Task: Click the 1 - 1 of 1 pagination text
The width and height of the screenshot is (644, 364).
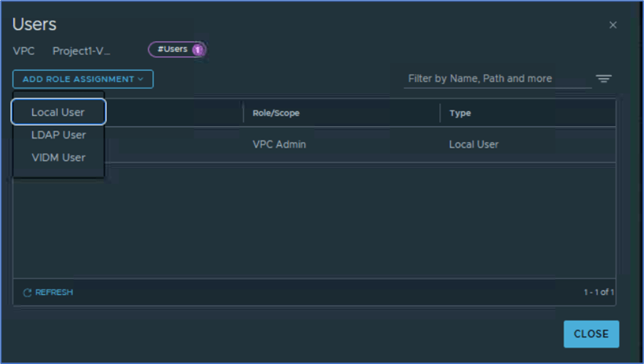Action: tap(598, 292)
